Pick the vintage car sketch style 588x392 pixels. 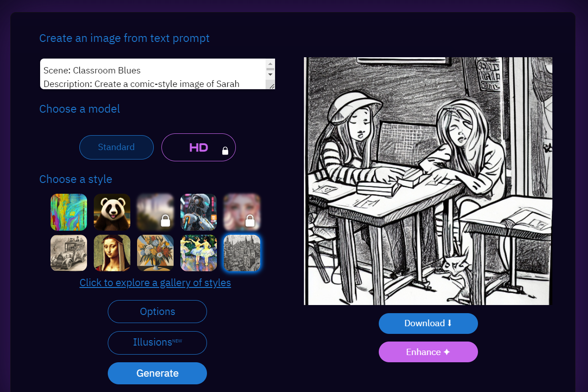(69, 253)
